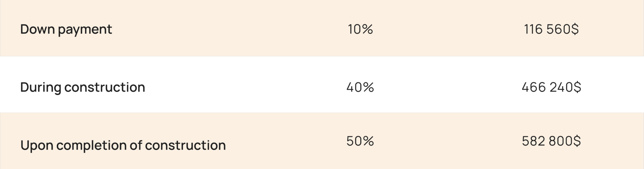Click the word "completion" in last row
The width and height of the screenshot is (644, 169).
(91, 146)
